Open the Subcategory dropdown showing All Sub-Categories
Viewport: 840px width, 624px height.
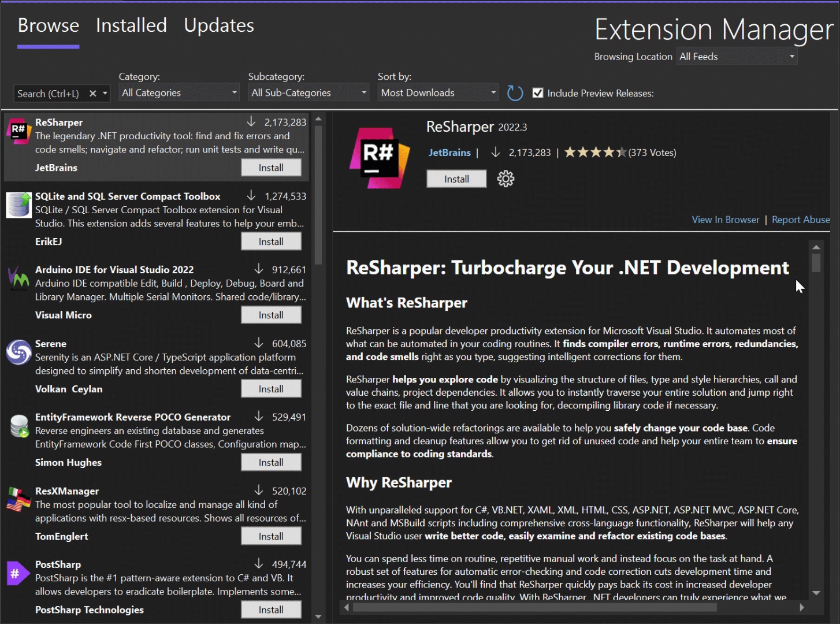coord(309,92)
